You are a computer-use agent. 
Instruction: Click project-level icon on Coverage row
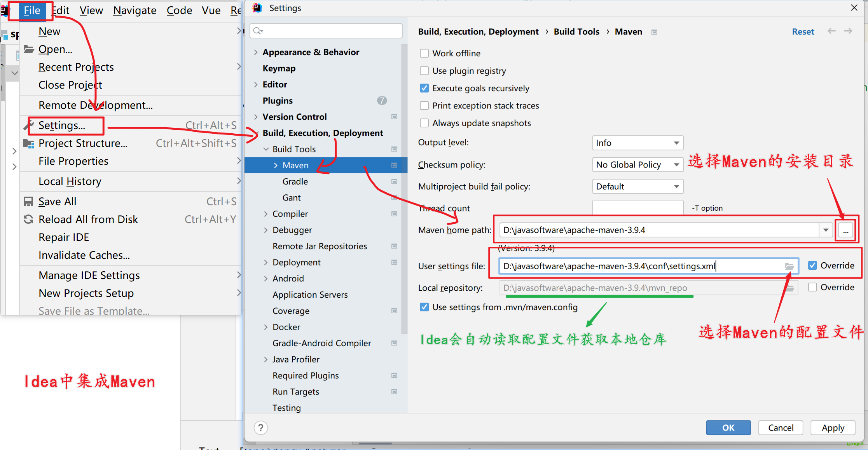coord(394,311)
